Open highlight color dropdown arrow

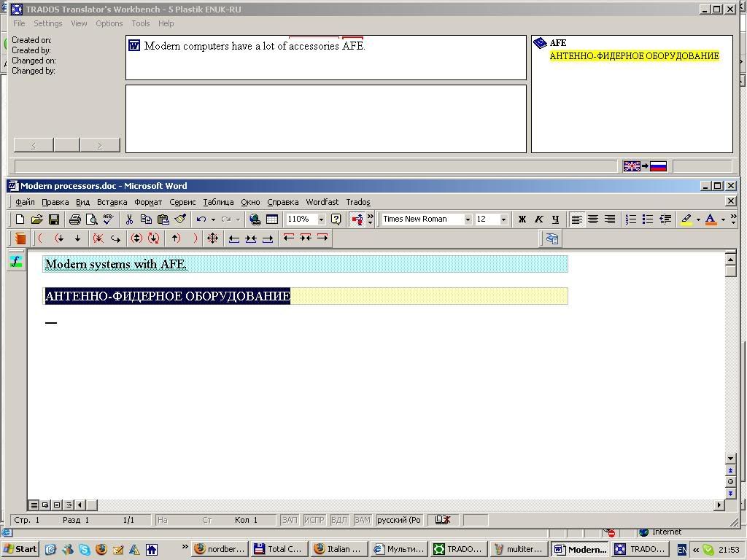click(698, 219)
